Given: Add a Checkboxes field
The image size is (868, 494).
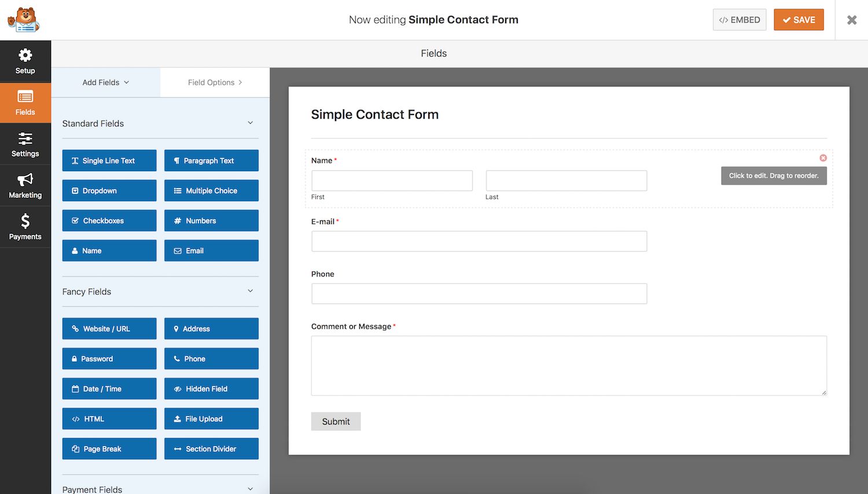Looking at the screenshot, I should coord(109,221).
